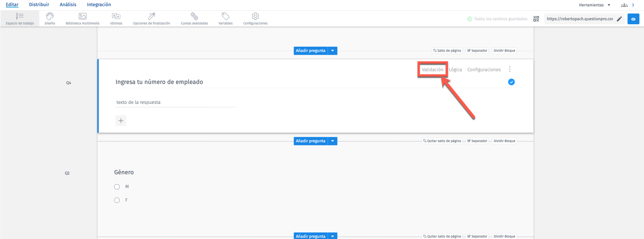Switch to the Integración tab

click(99, 4)
